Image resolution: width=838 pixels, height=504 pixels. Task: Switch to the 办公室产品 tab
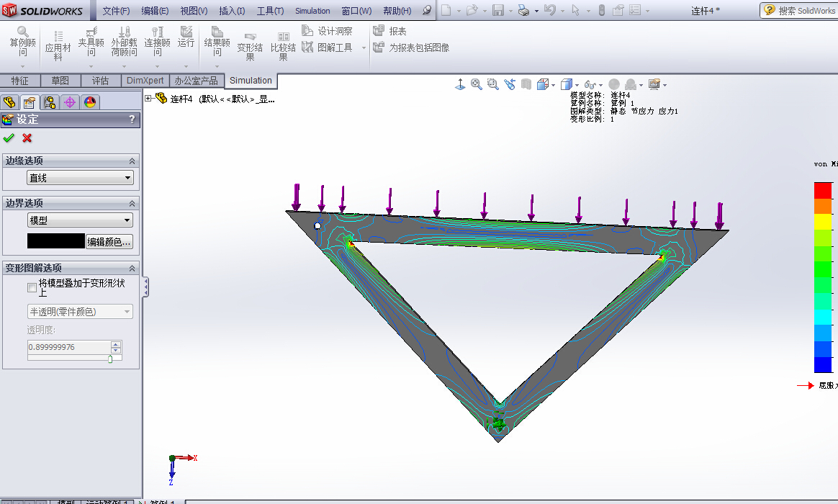[x=196, y=81]
